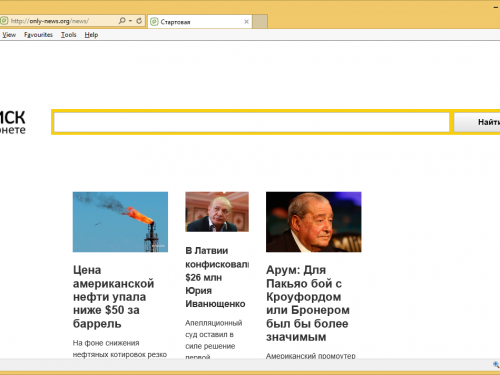This screenshot has height=375, width=500.
Task: Open the Latvia confiscation story thumbnail
Action: point(217,212)
